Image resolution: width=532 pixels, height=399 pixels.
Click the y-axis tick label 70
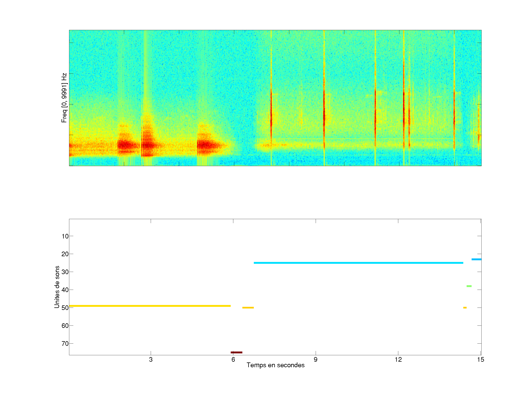point(65,344)
